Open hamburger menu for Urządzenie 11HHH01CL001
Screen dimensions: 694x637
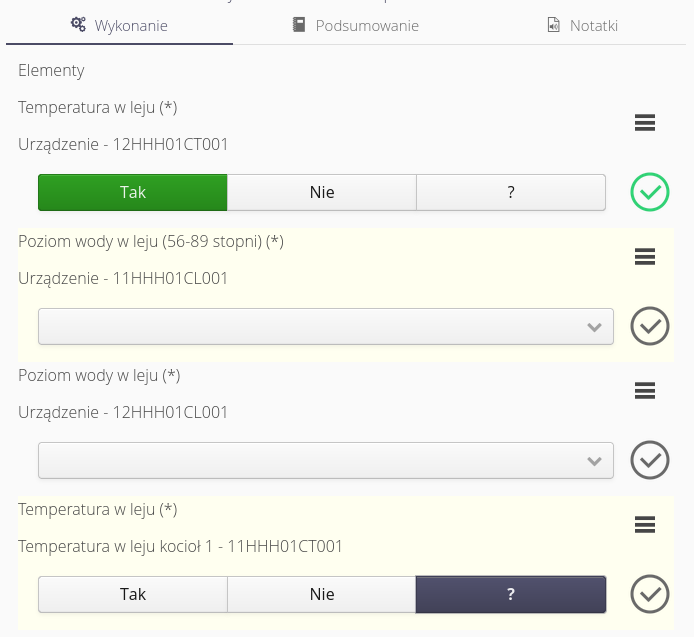click(x=645, y=257)
